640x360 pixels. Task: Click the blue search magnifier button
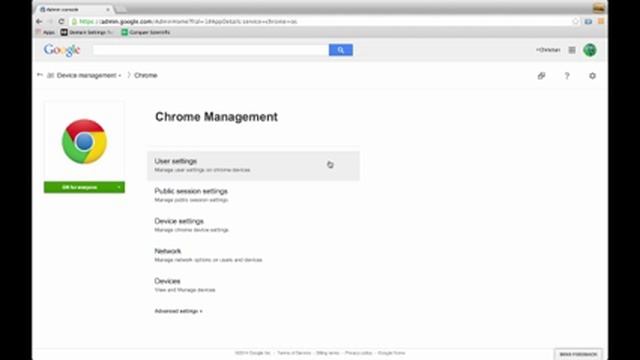pos(341,50)
